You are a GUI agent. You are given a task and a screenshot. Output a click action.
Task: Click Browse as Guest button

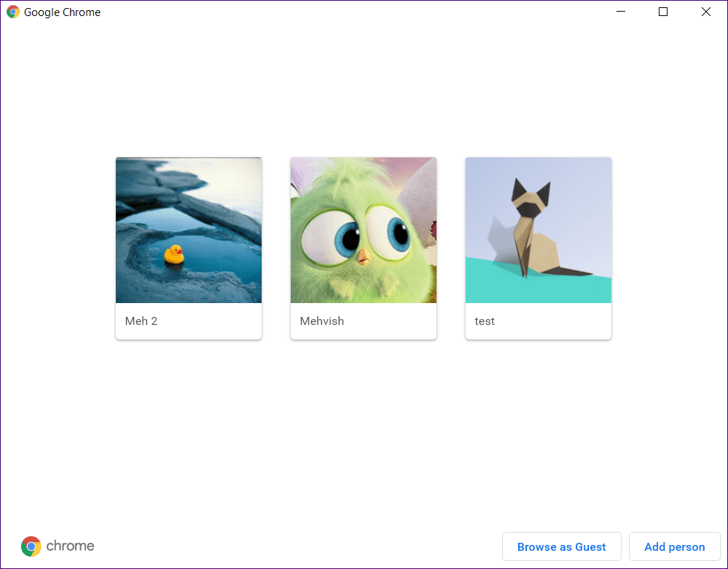[x=561, y=546]
